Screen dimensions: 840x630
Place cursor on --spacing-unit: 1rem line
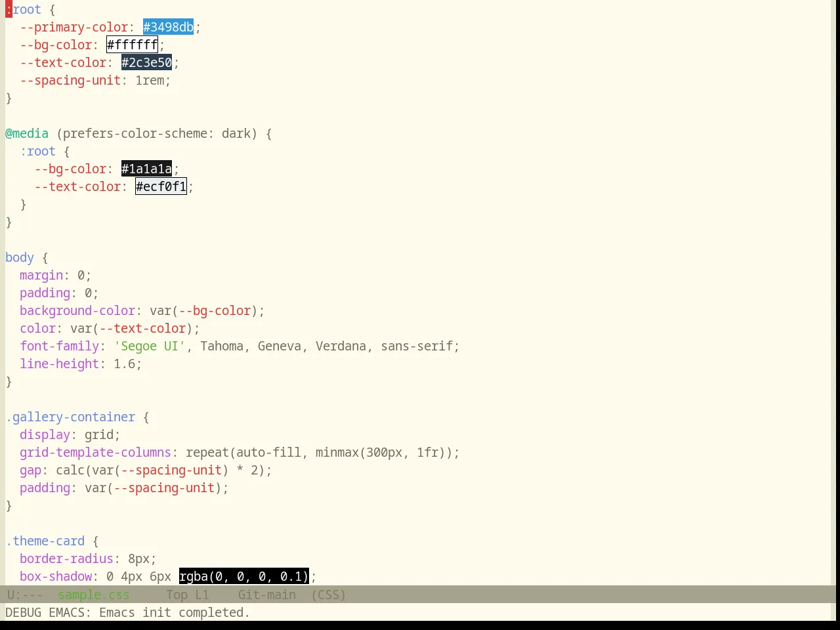pyautogui.click(x=95, y=80)
